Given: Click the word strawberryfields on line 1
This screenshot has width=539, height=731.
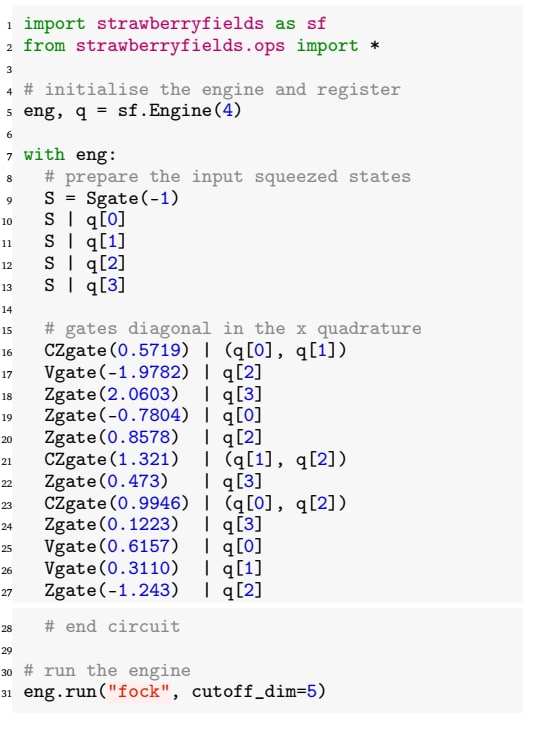Looking at the screenshot, I should click(180, 24).
